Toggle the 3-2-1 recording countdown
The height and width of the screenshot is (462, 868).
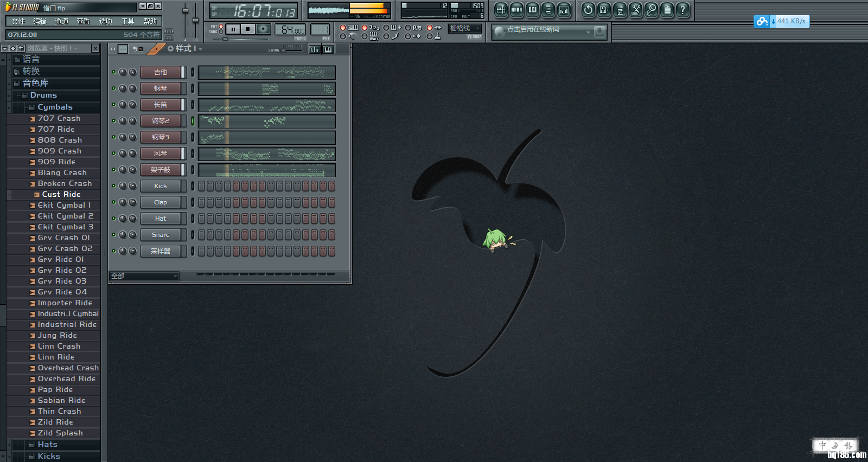coord(364,28)
